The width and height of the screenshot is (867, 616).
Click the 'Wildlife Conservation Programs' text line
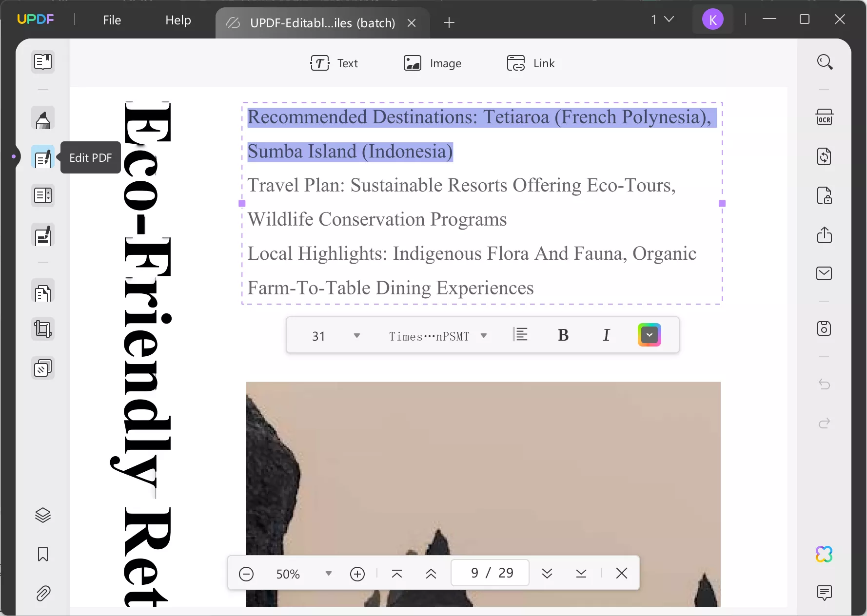click(x=377, y=220)
